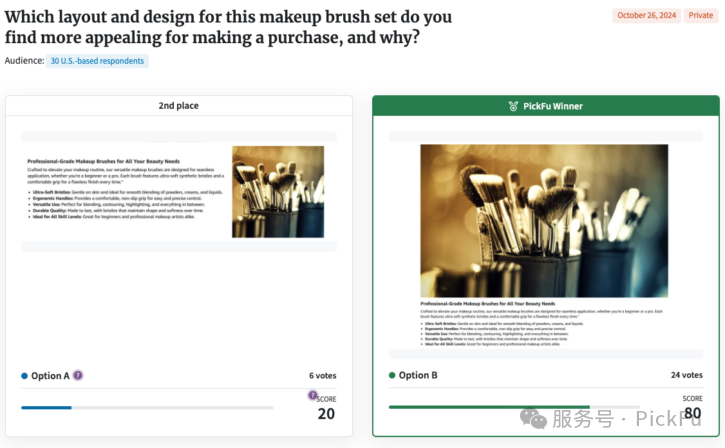Click the help icon next to Option A's score
The width and height of the screenshot is (725, 448).
click(312, 395)
